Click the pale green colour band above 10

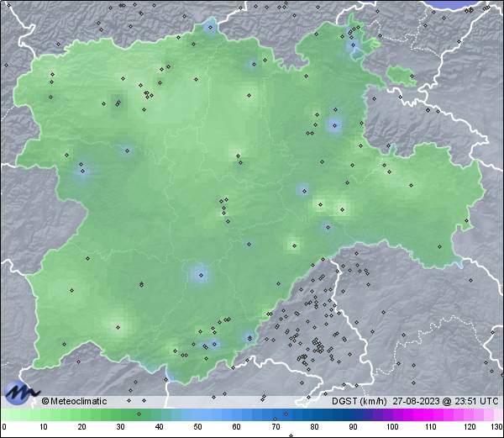[x=44, y=414]
